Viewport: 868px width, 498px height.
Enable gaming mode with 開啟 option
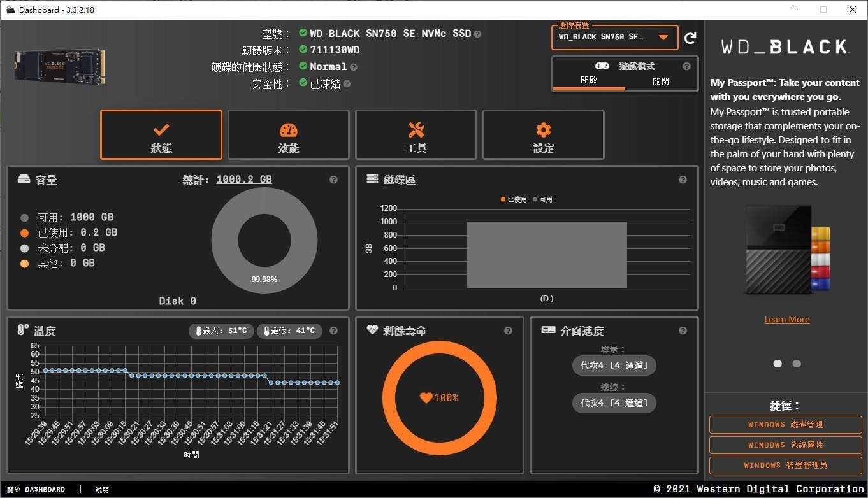[x=589, y=81]
